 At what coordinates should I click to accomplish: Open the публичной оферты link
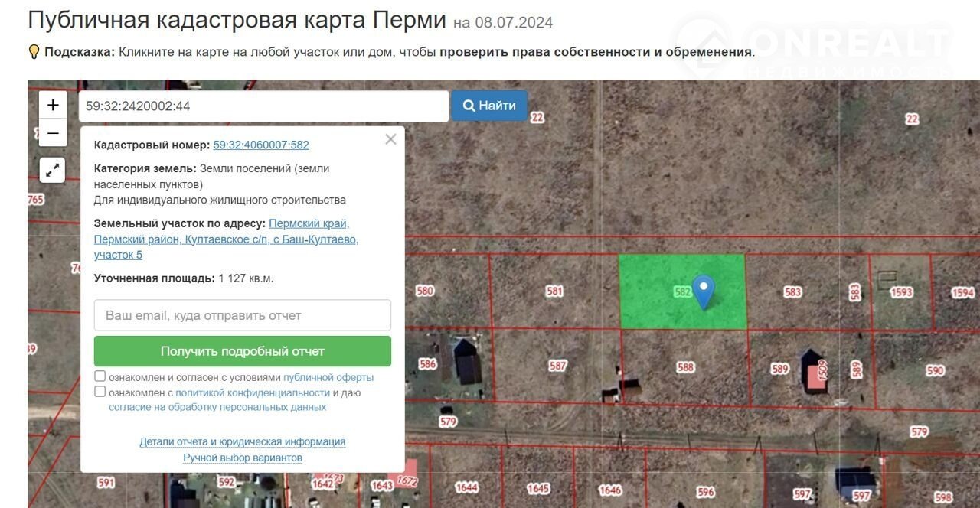(328, 377)
